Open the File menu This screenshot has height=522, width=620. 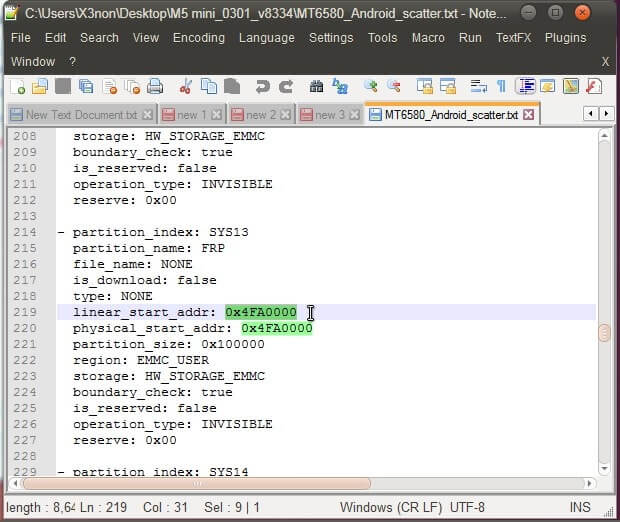click(x=21, y=38)
